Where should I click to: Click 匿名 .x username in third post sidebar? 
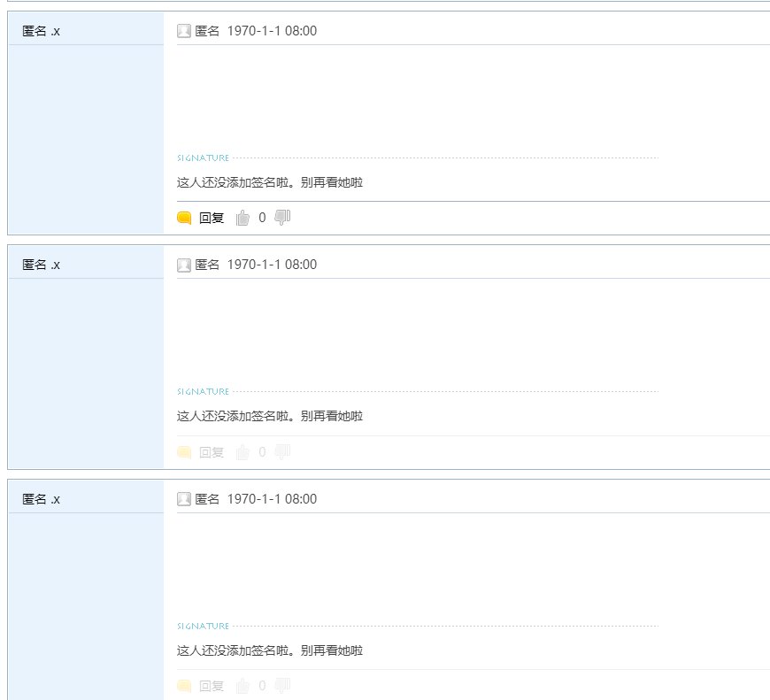[42, 499]
